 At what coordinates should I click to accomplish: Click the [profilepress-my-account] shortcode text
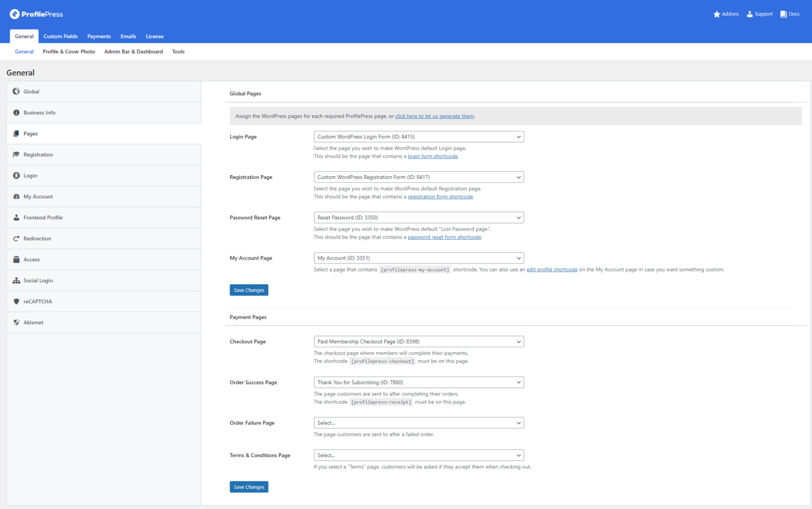click(415, 270)
